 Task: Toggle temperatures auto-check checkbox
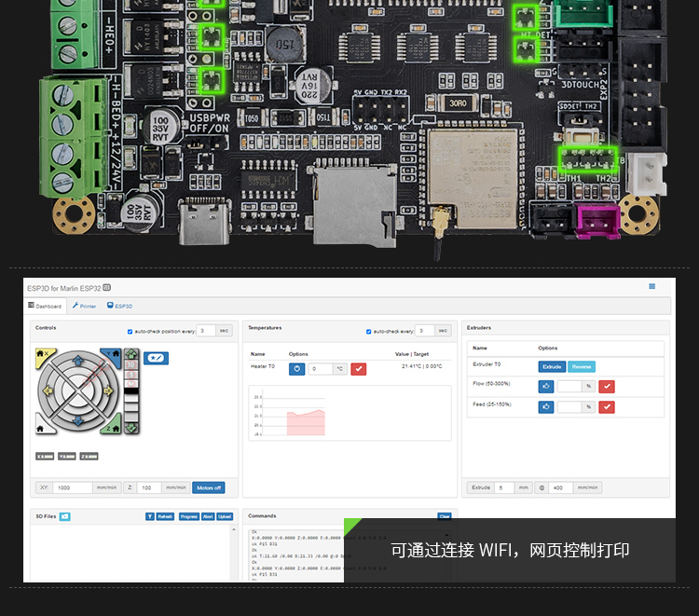pos(369,331)
